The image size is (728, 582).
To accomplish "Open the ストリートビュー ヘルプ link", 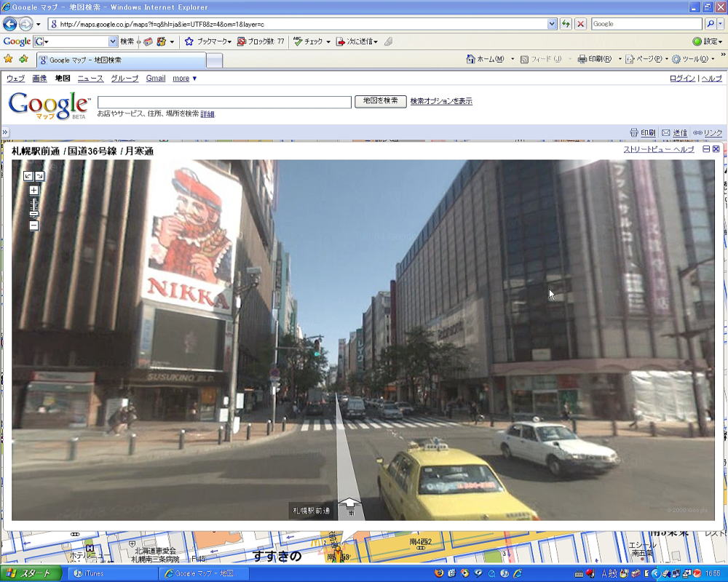I will tap(658, 149).
